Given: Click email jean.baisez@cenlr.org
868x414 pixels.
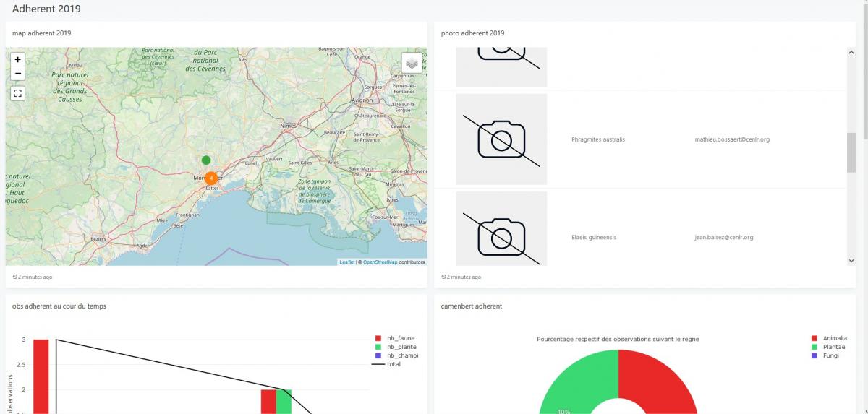Looking at the screenshot, I should [x=724, y=237].
